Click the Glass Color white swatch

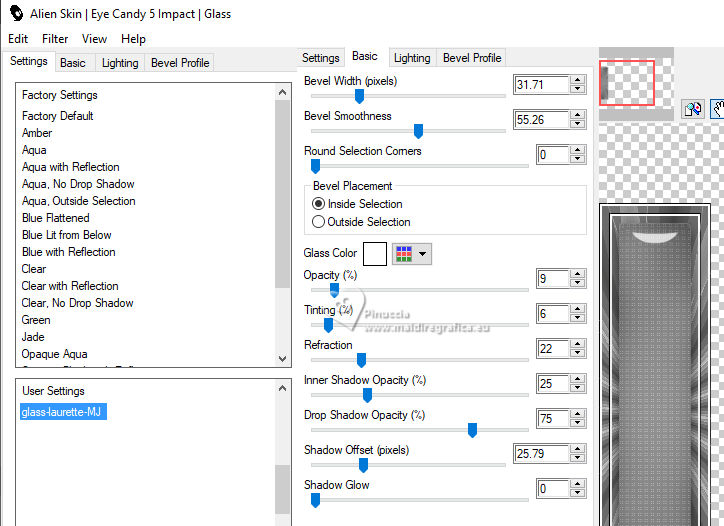click(x=374, y=254)
